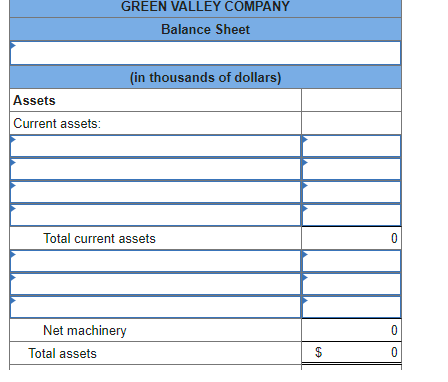Screen dimensions: 448x382
Task: Click the Total assets label
Action: tap(62, 353)
